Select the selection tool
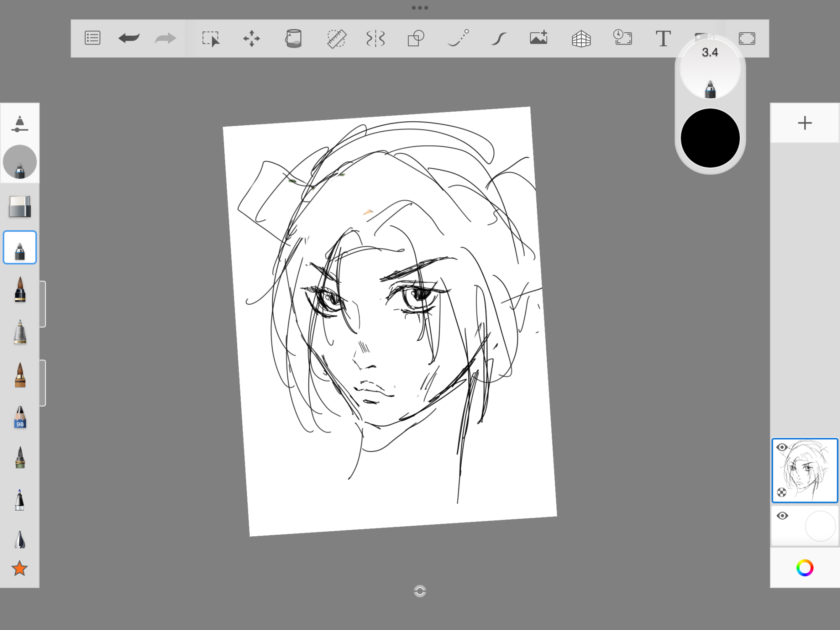The width and height of the screenshot is (840, 630). [x=210, y=38]
